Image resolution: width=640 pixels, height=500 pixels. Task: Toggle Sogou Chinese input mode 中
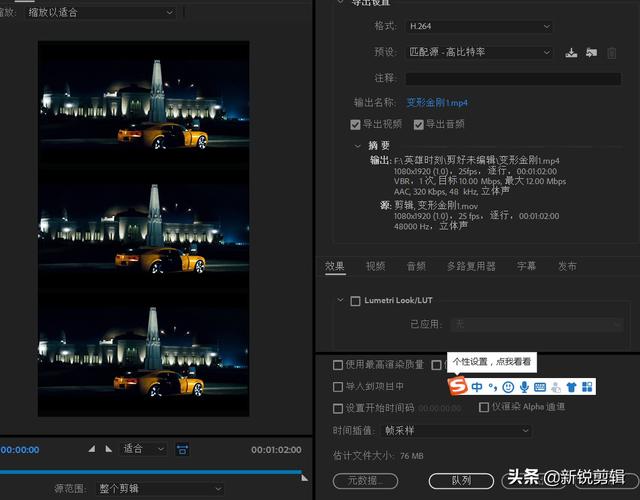(x=477, y=387)
